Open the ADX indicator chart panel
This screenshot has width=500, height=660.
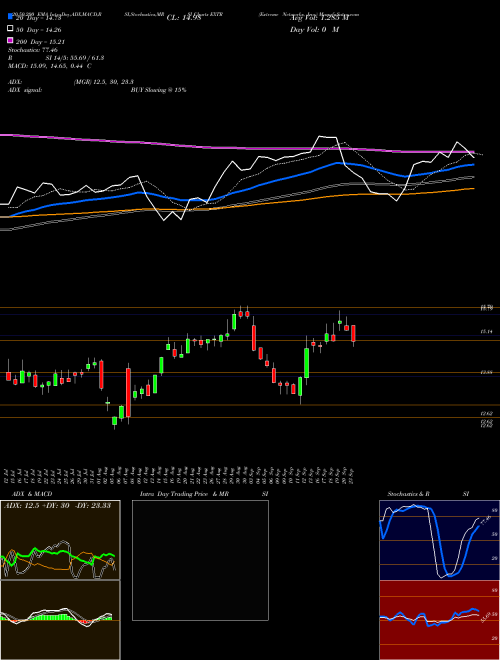[x=60, y=540]
